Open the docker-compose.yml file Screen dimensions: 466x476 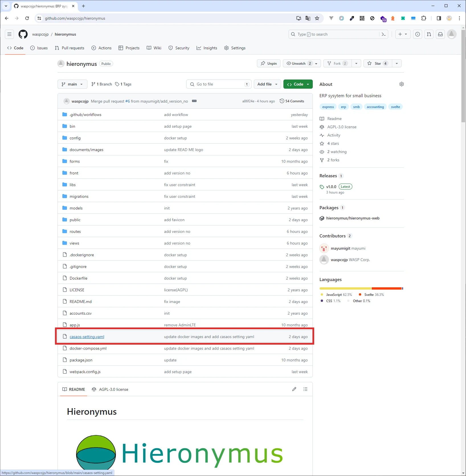(x=88, y=348)
